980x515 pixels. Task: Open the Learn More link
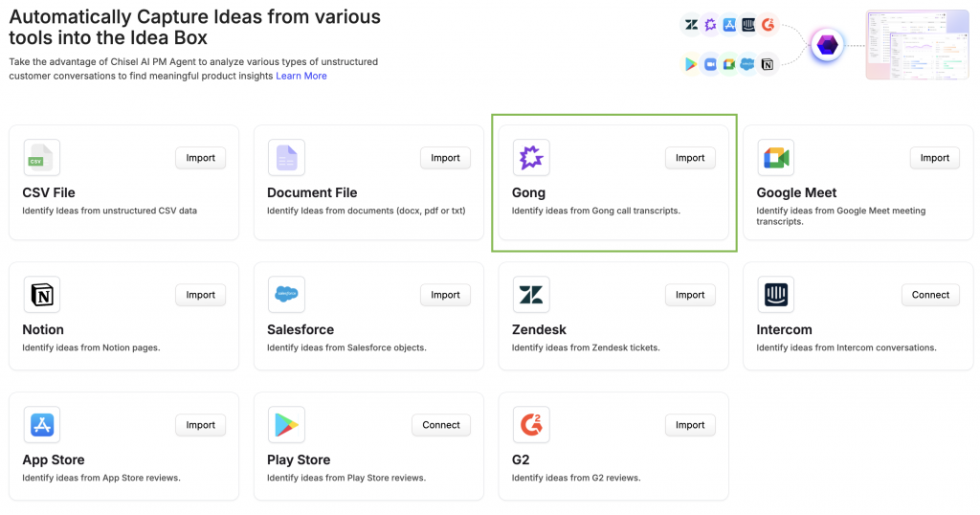point(301,76)
